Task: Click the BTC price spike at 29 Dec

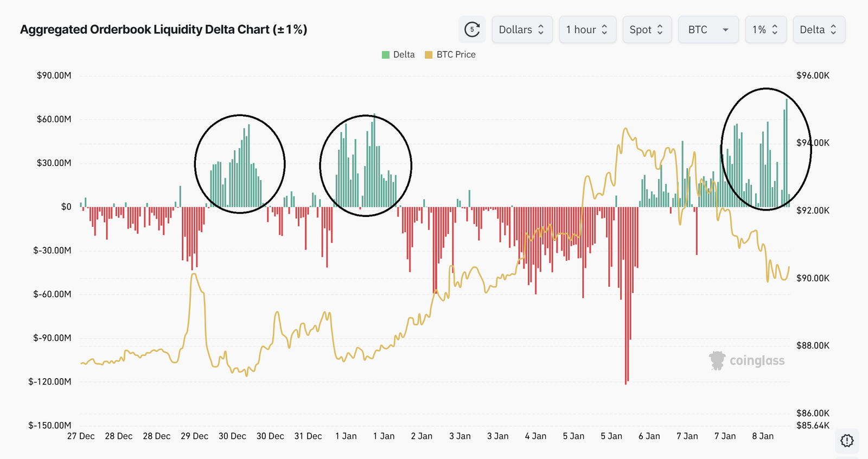Action: click(x=194, y=275)
